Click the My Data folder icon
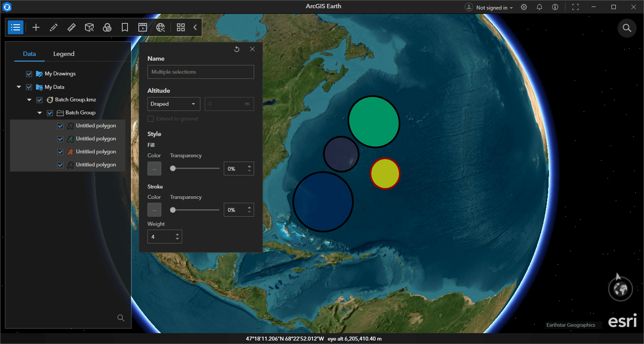This screenshot has height=344, width=644. pos(39,87)
